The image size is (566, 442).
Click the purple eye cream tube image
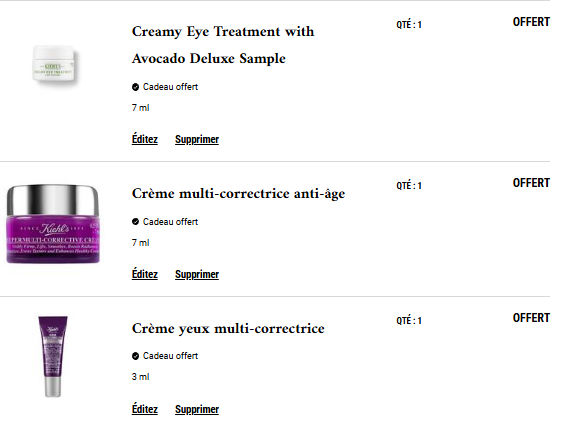click(53, 356)
